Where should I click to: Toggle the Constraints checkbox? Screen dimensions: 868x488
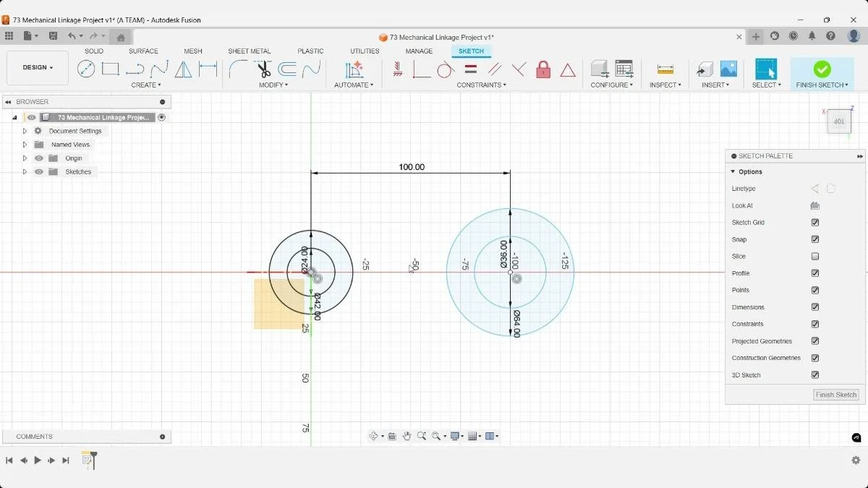pos(815,324)
